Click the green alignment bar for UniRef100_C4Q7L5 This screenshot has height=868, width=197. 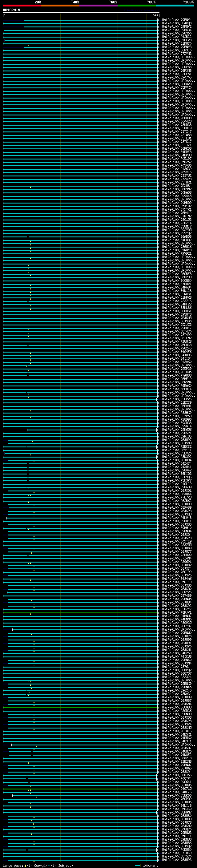[x=81, y=789]
